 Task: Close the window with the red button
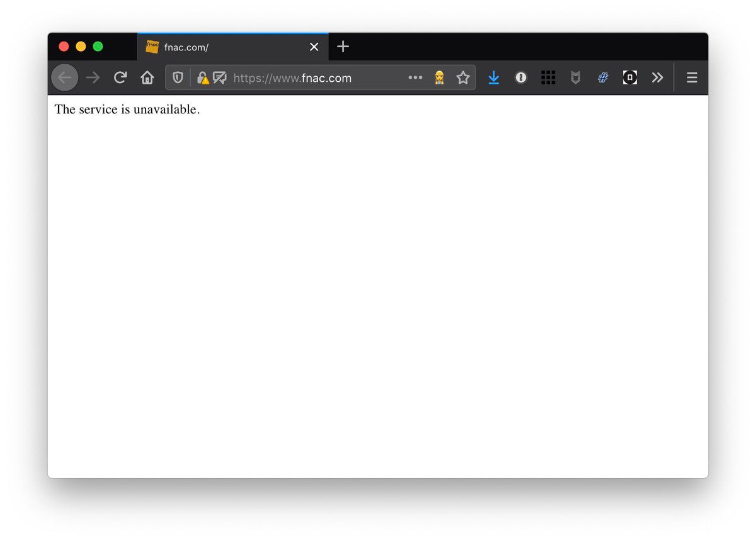[64, 47]
